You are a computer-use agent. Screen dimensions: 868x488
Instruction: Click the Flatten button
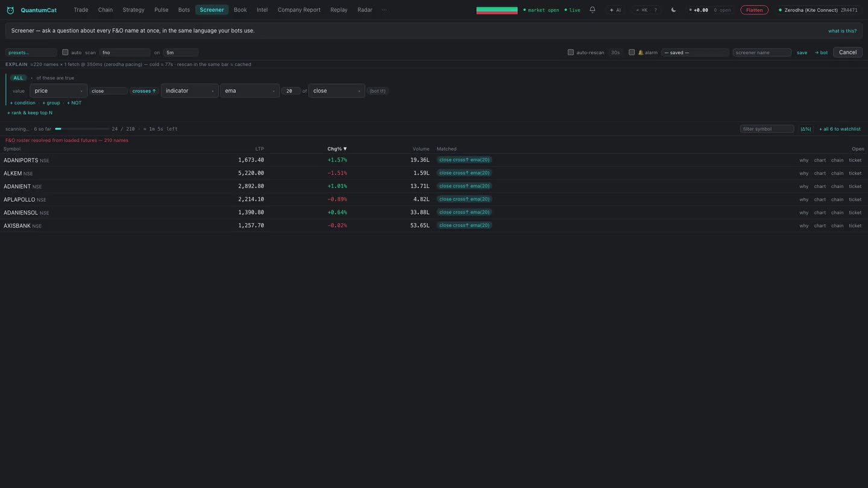(x=754, y=10)
